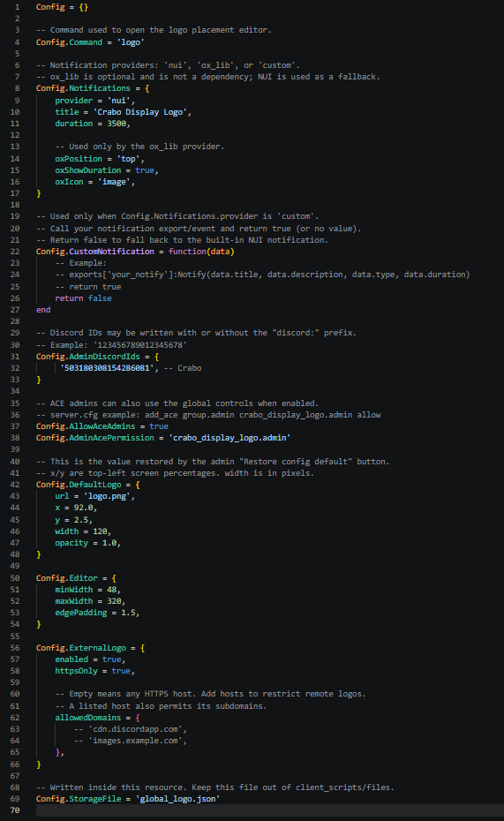Click oxShowDuration true value
The height and width of the screenshot is (821, 504).
[145, 170]
